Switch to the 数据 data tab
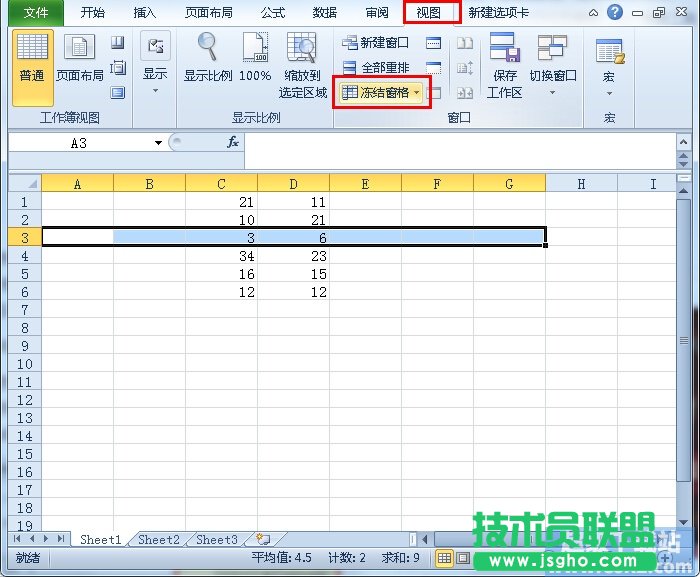Image resolution: width=700 pixels, height=577 pixels. tap(325, 13)
